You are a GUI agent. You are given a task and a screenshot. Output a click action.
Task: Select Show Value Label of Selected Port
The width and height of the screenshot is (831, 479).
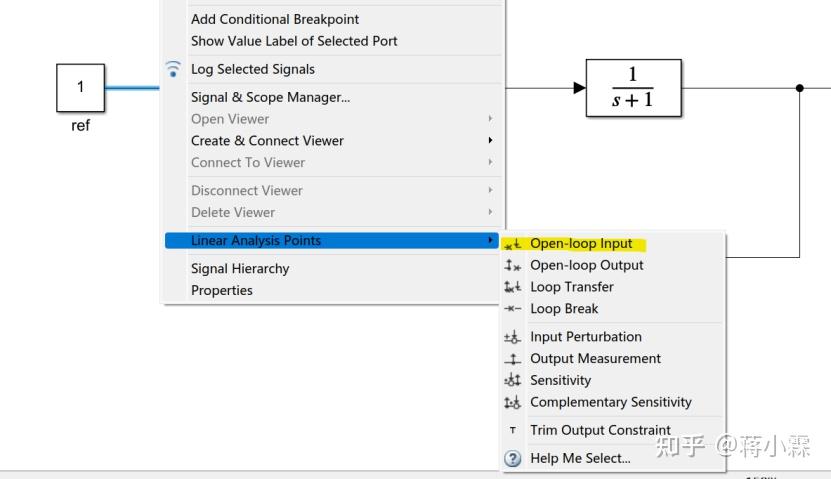tap(294, 41)
